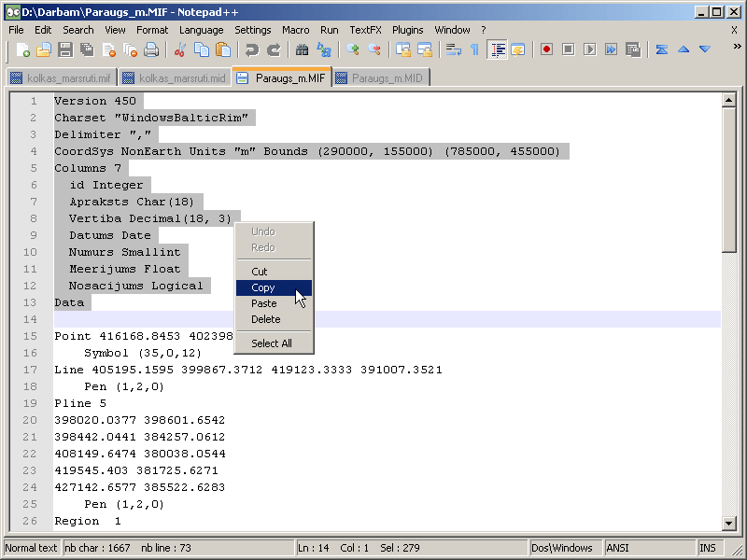The width and height of the screenshot is (747, 560).
Task: Switch to the kolkas_marsruti.mif tab
Action: click(x=62, y=78)
